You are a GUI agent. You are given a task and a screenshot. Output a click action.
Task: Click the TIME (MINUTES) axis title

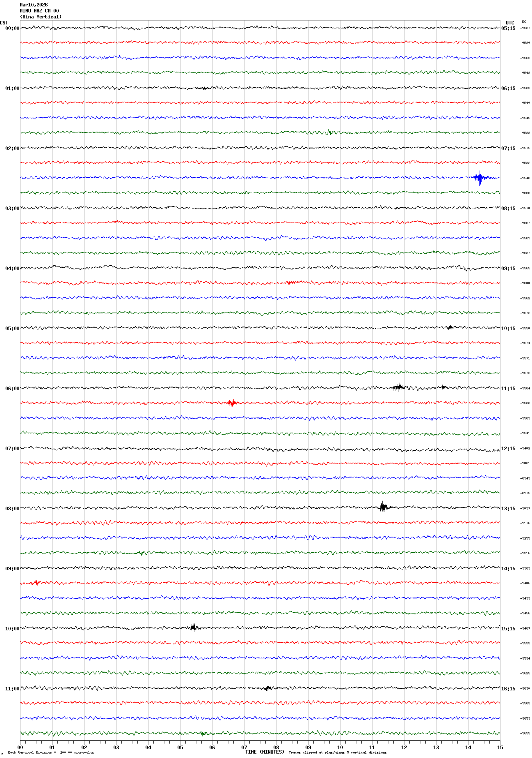coord(264,752)
